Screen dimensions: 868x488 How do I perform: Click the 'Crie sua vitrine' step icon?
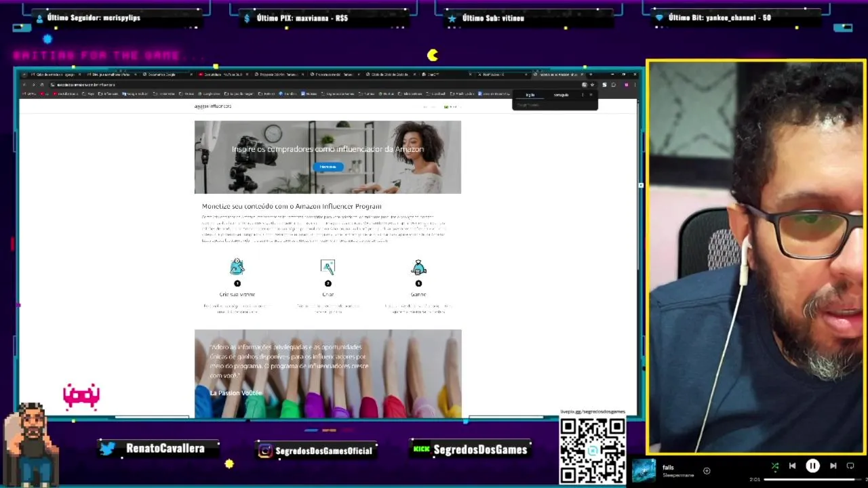(237, 266)
